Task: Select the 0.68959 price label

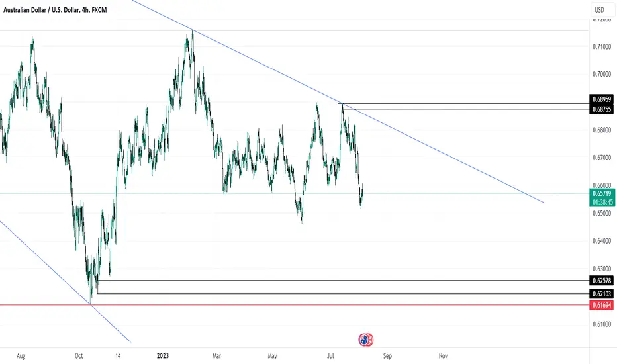Action: click(601, 99)
